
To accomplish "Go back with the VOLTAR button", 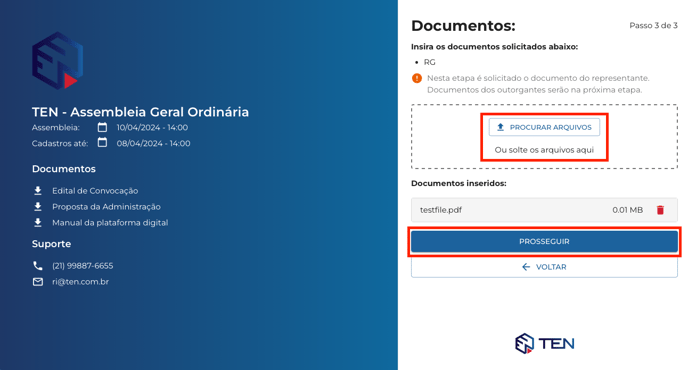I will point(545,267).
